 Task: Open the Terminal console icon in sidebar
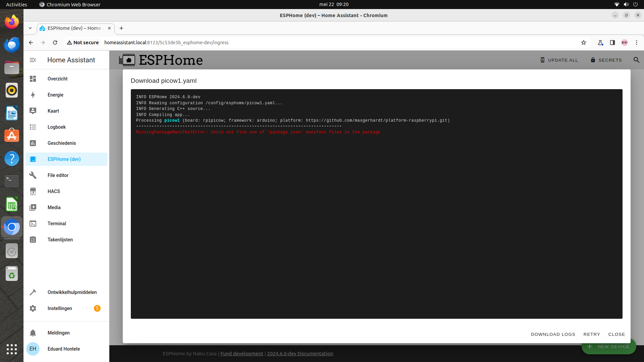coord(33,224)
